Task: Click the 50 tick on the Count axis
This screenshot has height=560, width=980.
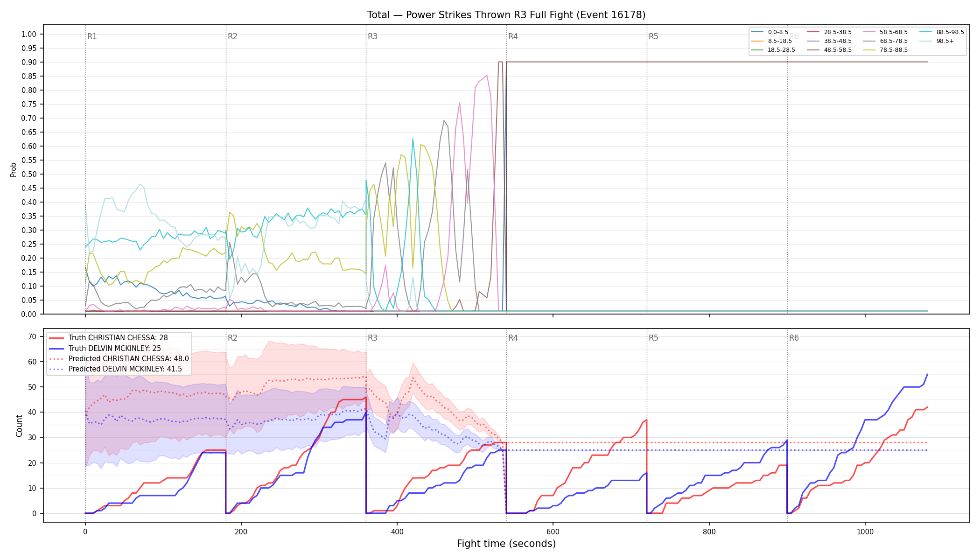Action: point(32,387)
